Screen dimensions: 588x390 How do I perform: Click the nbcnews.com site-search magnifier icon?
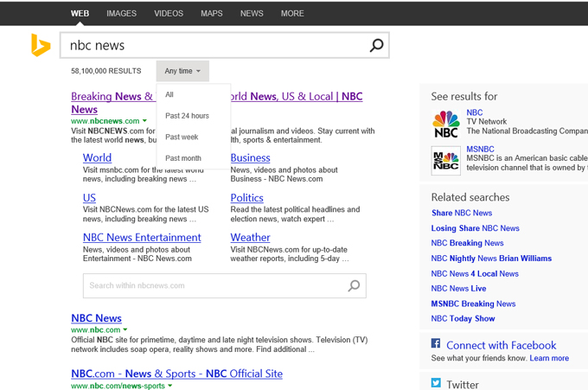[x=354, y=285]
